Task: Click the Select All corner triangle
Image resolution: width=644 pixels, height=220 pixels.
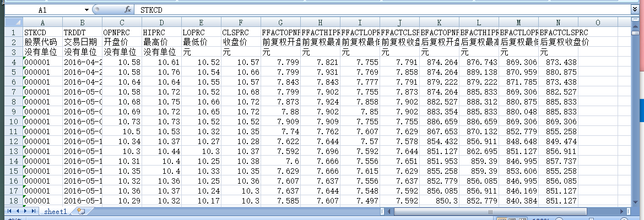Action: [14, 22]
